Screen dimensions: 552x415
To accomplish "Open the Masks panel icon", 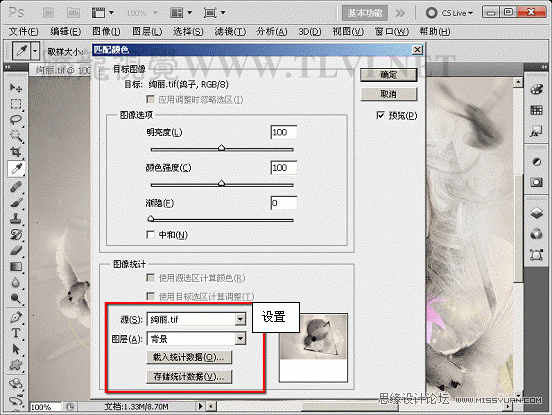I will 536,182.
